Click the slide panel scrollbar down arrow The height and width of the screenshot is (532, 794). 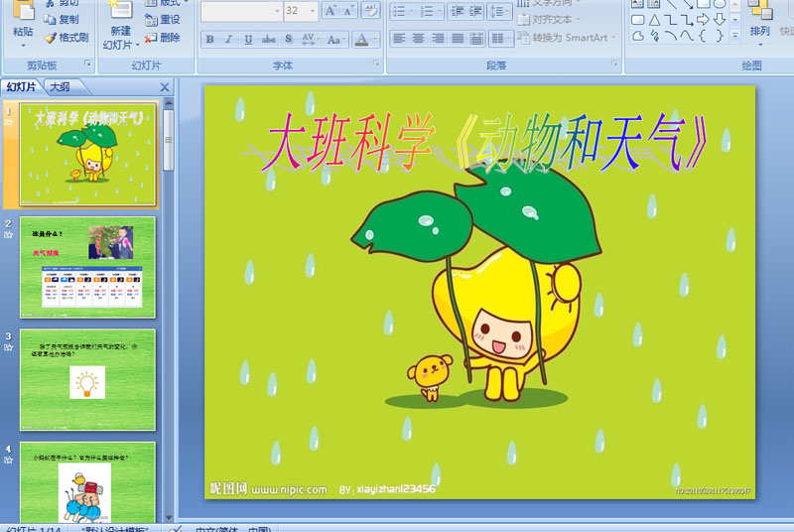[x=169, y=517]
